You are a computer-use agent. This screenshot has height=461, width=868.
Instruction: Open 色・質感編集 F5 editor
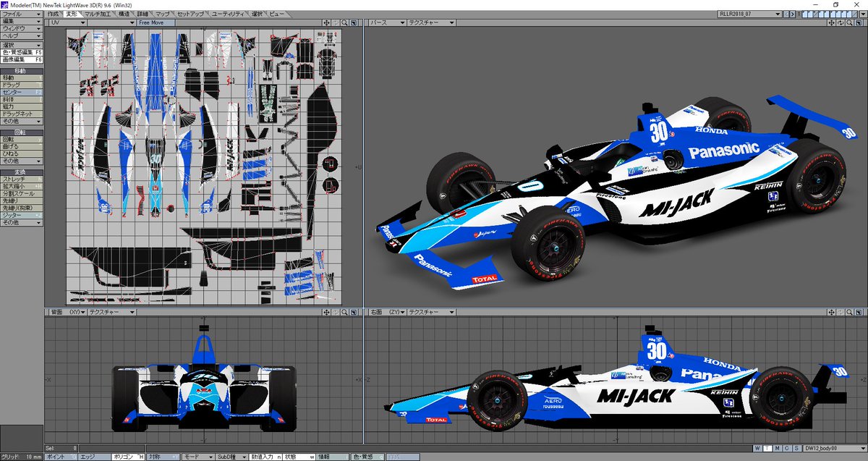[x=22, y=52]
